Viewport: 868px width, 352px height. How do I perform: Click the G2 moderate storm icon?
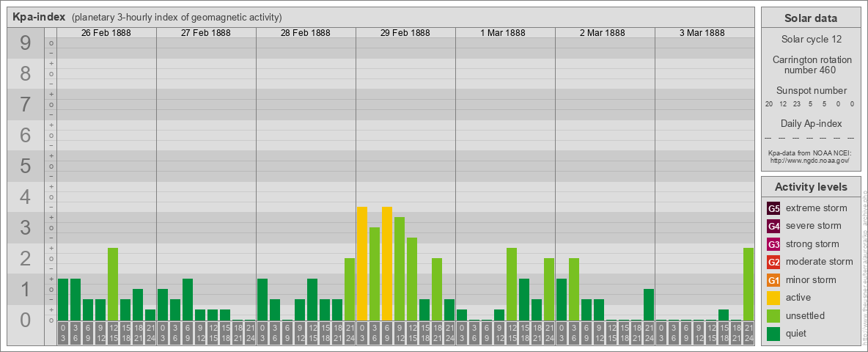(x=773, y=262)
